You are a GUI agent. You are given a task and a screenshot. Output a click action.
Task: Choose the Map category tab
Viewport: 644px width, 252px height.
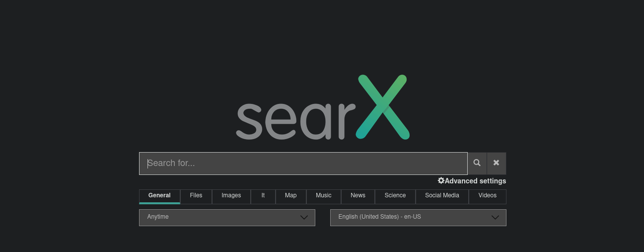[x=291, y=196]
